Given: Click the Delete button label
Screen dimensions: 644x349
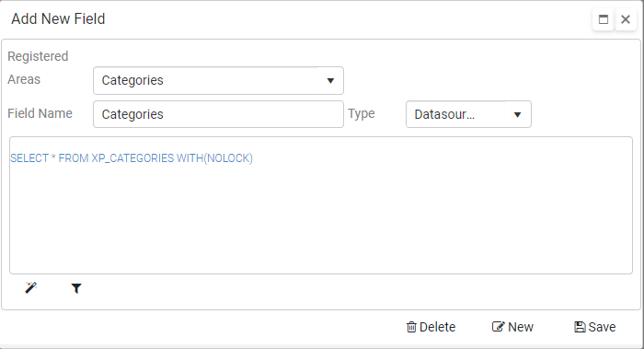Looking at the screenshot, I should click(x=437, y=327).
